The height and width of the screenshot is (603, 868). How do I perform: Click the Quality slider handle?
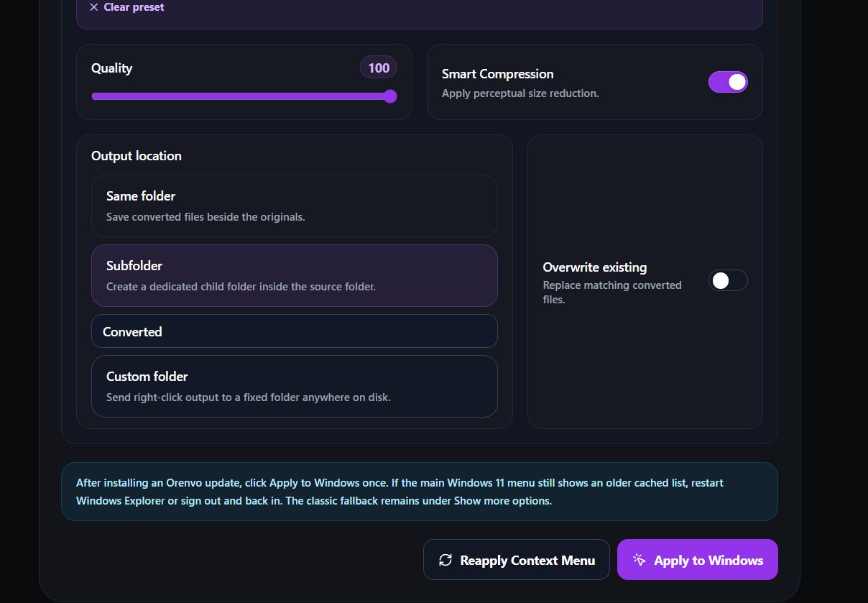click(x=390, y=96)
